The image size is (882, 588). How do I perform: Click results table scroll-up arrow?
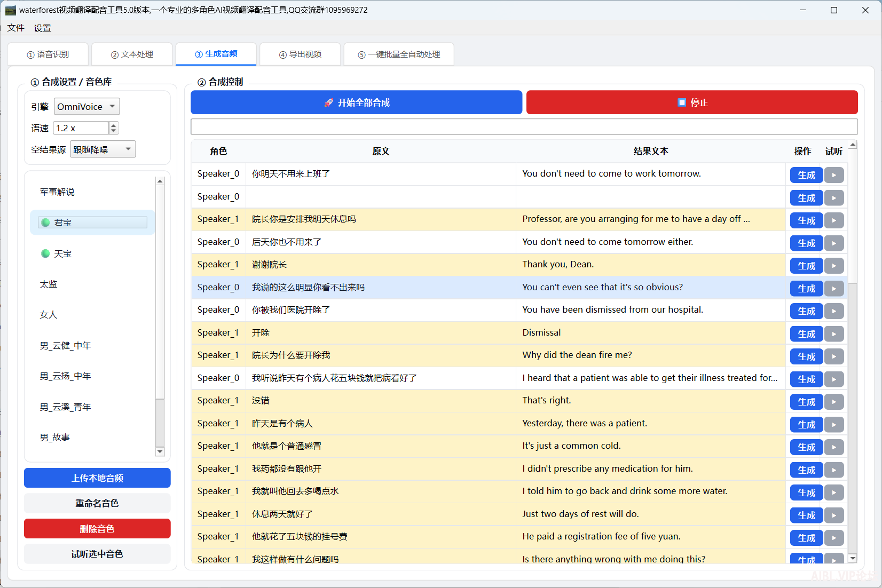click(853, 145)
